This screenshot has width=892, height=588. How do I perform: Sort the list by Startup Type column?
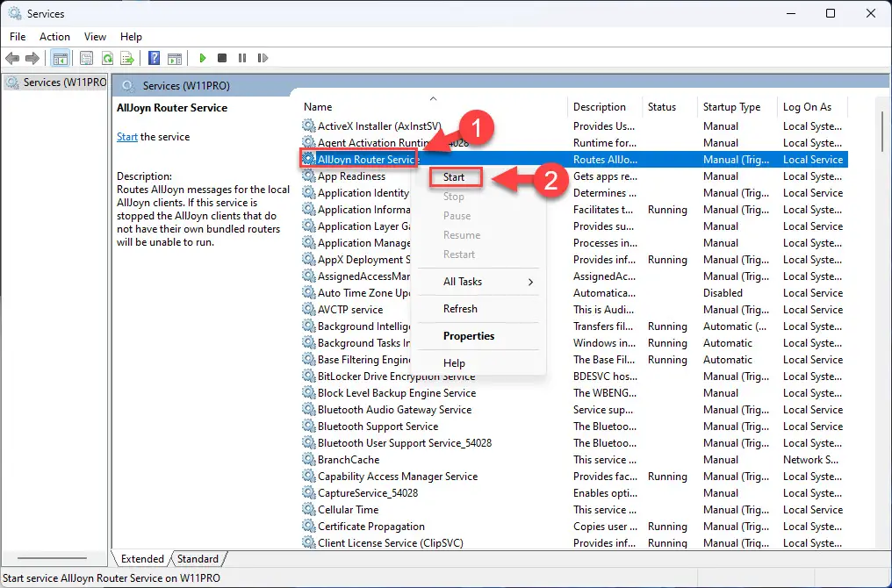(731, 107)
